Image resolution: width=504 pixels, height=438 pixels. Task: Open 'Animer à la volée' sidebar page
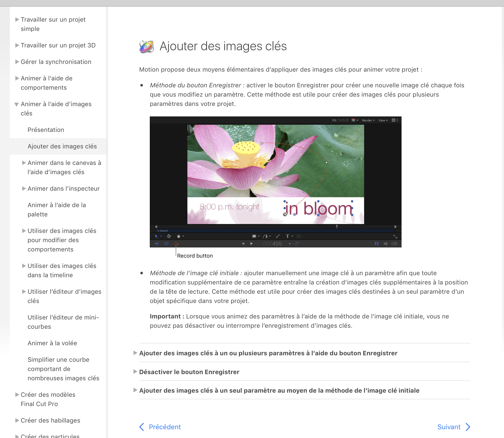click(x=52, y=343)
